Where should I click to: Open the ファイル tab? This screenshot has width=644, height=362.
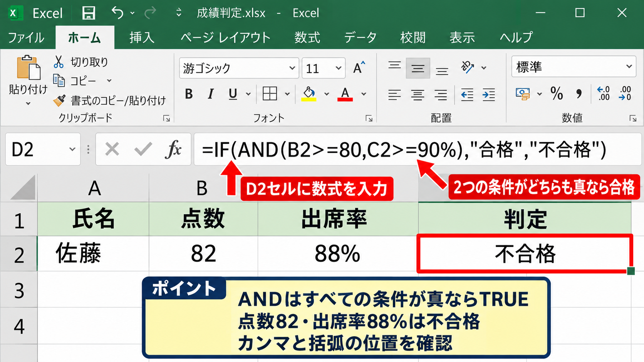(x=26, y=37)
